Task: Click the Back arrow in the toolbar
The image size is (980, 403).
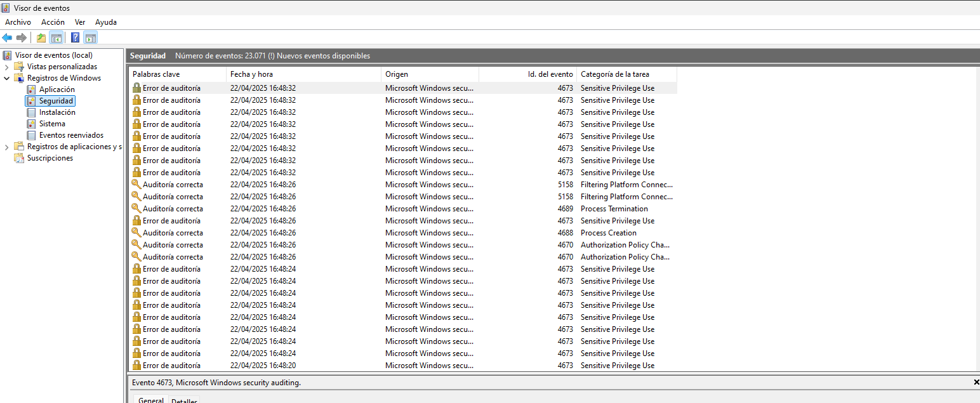Action: (x=8, y=38)
